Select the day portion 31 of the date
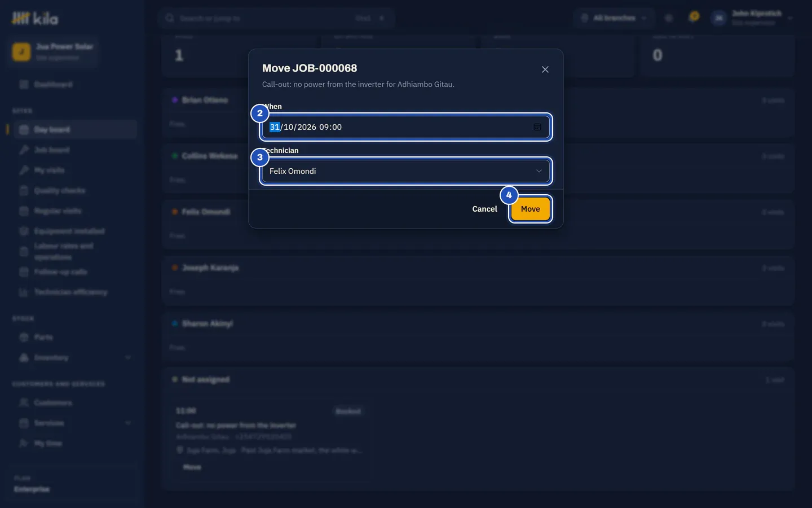 point(275,127)
